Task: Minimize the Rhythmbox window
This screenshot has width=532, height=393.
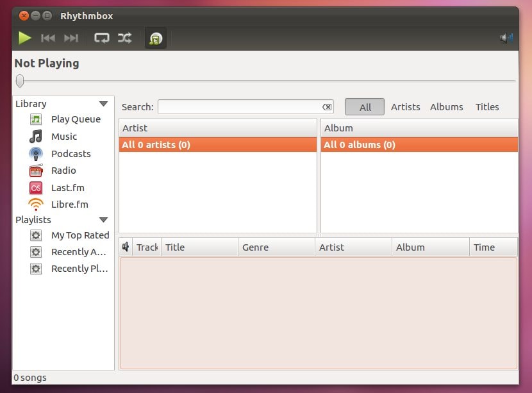Action: point(35,15)
